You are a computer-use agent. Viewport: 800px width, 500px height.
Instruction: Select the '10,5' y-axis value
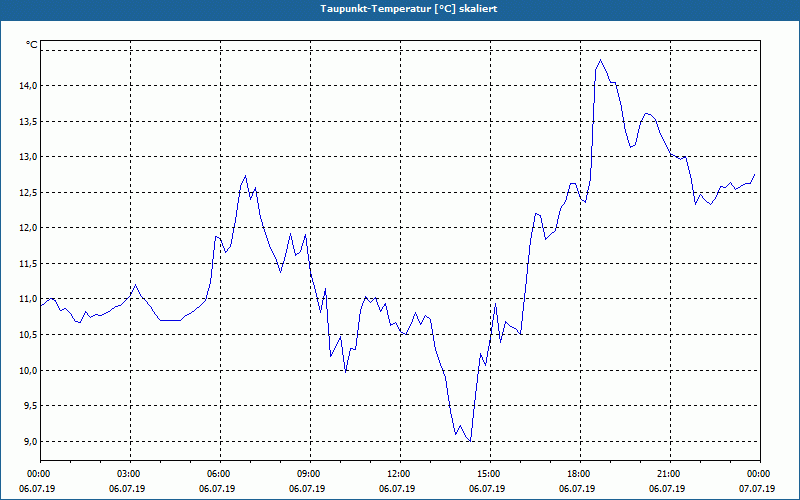click(29, 334)
